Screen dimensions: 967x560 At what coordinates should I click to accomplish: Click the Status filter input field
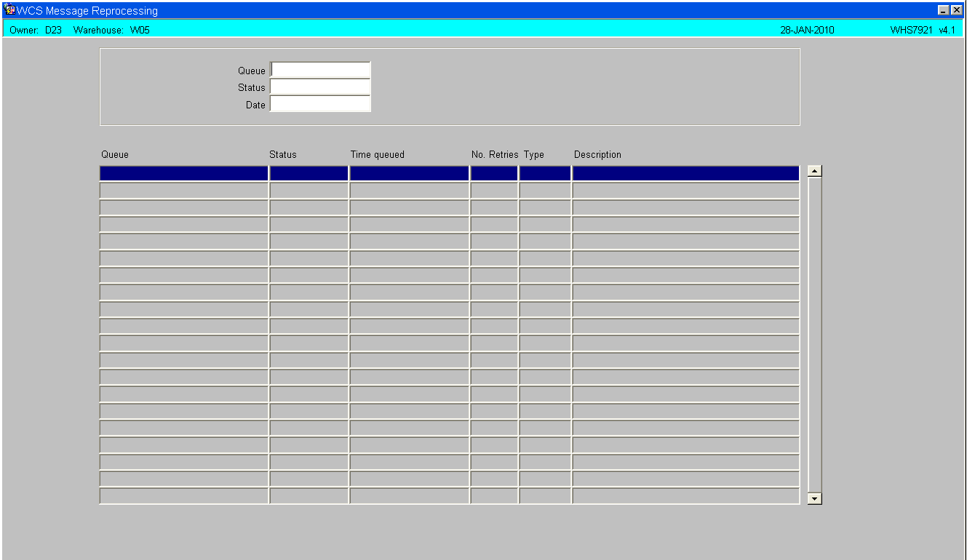click(x=320, y=87)
